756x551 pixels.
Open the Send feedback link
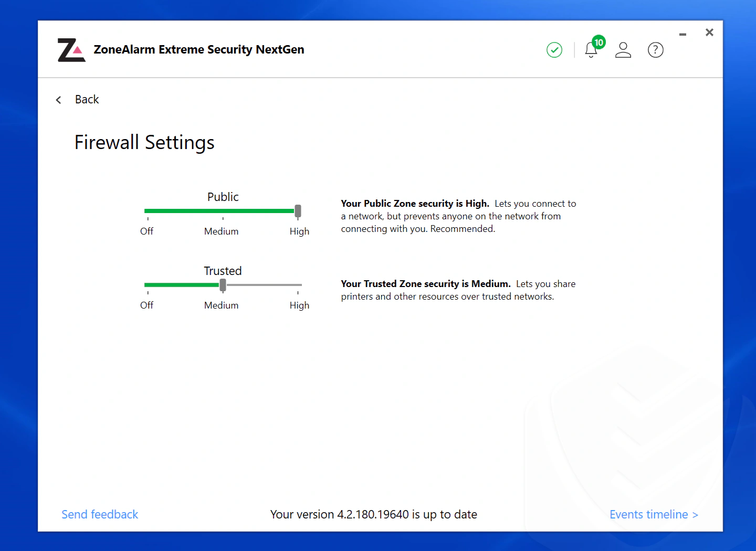tap(100, 514)
